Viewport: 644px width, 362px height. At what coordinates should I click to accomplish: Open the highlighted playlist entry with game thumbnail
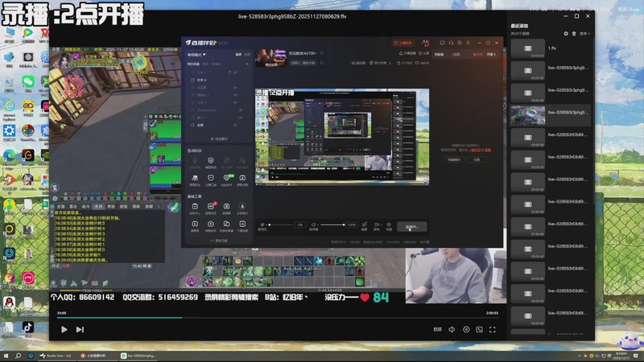click(551, 115)
